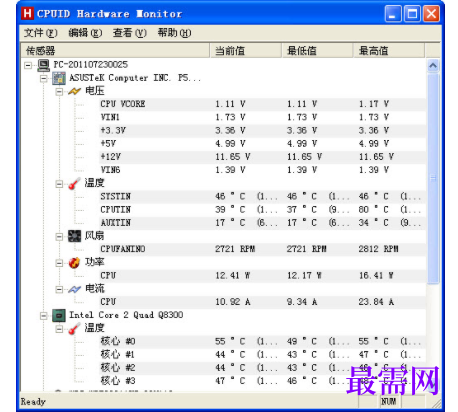Screen dimensions: 458x412
Task: Click the 电流 section label
Action: [x=95, y=288]
